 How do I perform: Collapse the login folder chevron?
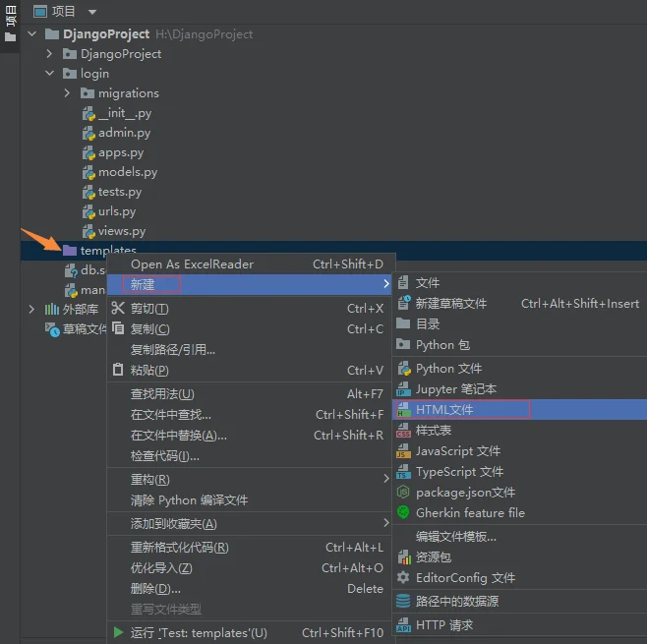pyautogui.click(x=49, y=74)
